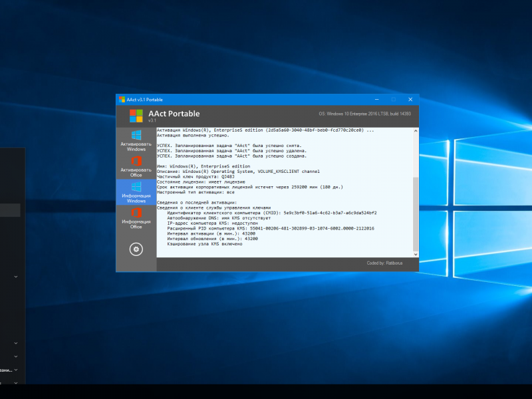532x399 pixels.
Task: Click the log scrollbar up arrow
Action: 416,130
